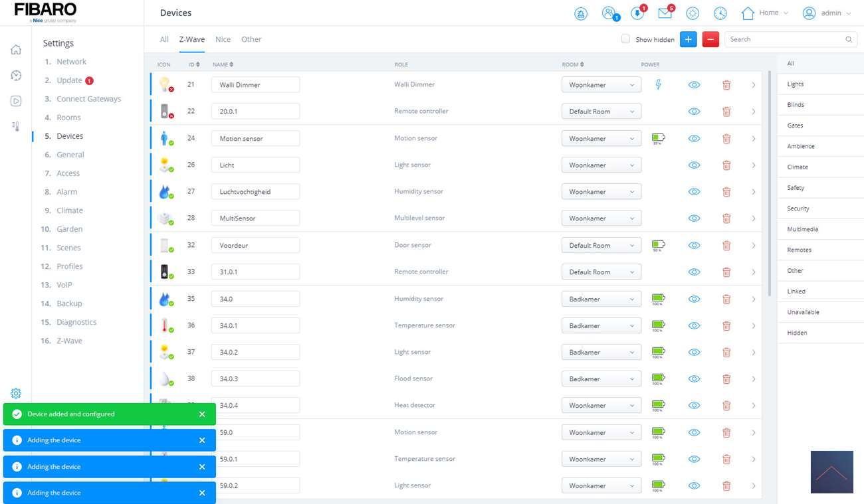Toggle visibility eye for Motion sensor
864x504 pixels.
point(695,139)
